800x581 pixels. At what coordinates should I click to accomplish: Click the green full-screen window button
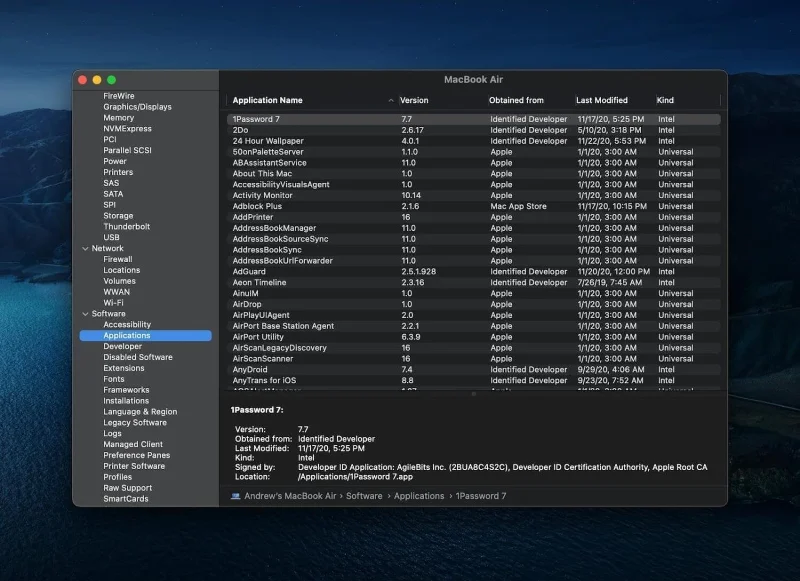click(112, 80)
